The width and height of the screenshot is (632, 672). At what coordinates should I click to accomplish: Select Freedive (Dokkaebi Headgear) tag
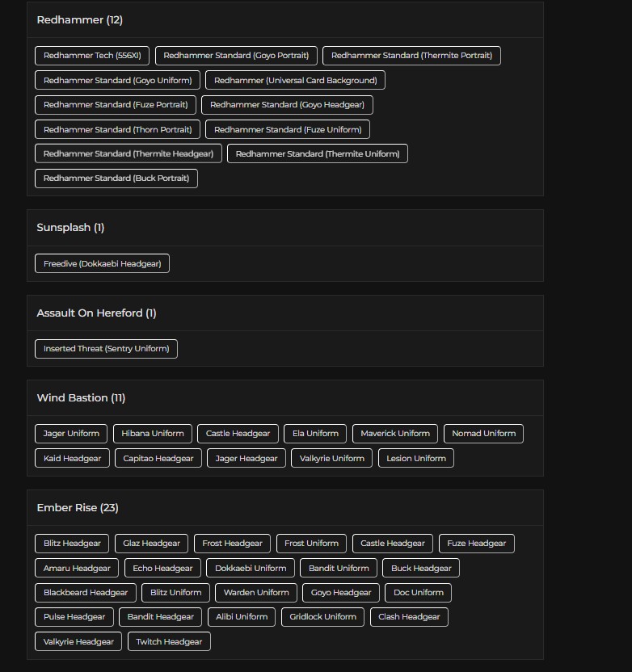point(102,263)
